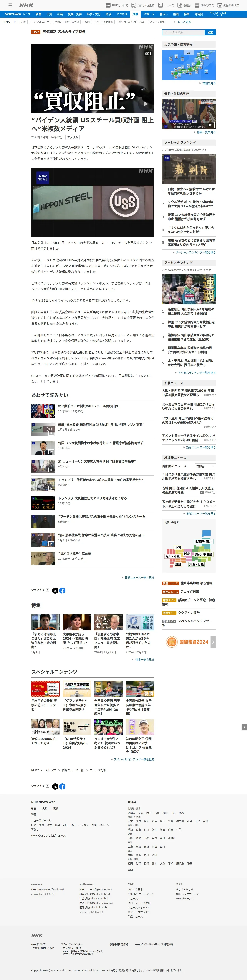Open social ranking item 旧統一教会への解散命令
The width and height of the screenshot is (247, 980).
[191, 191]
